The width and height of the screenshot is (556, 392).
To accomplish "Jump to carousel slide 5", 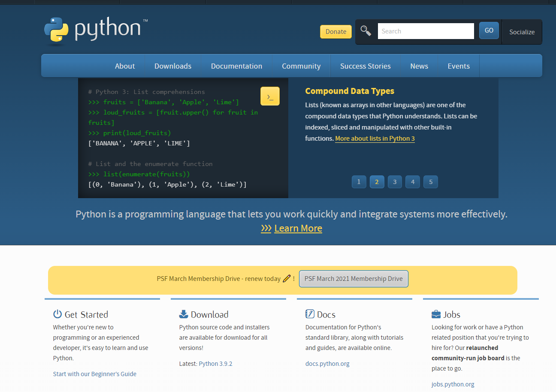I will [431, 182].
